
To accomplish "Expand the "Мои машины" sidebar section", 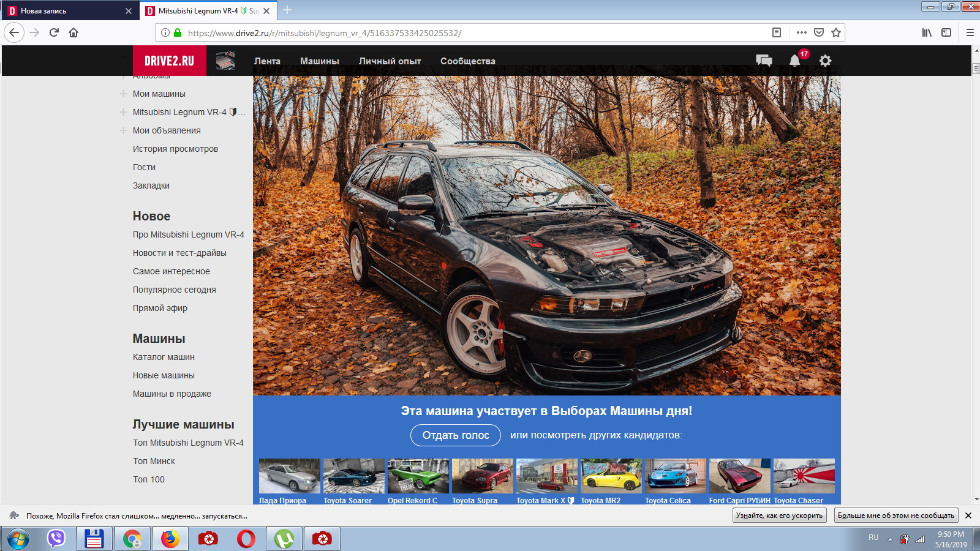I will (124, 94).
